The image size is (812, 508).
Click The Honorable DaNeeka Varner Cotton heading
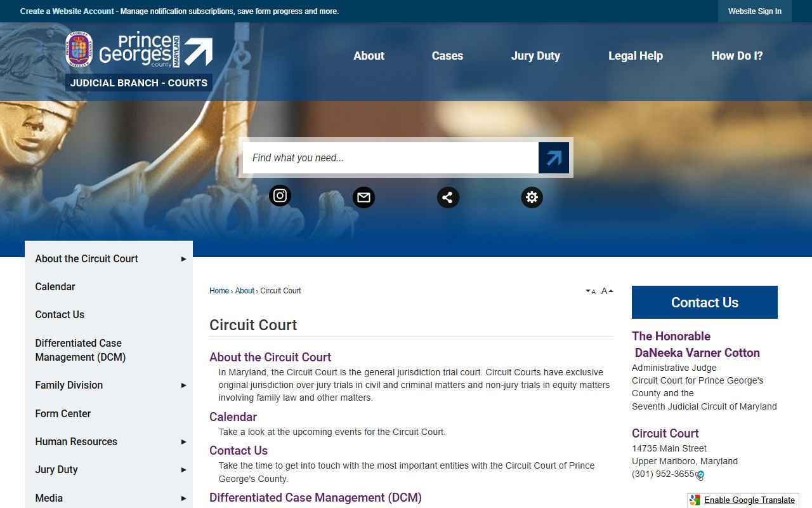click(x=696, y=345)
